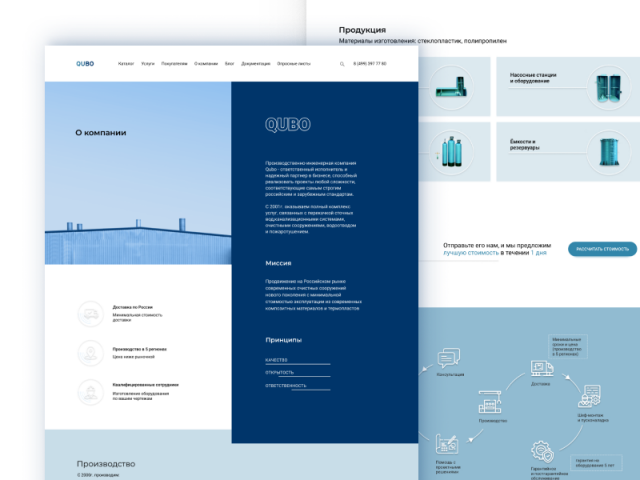Click the dashed minimal terms and price note box
This screenshot has width=640, height=480.
[568, 347]
